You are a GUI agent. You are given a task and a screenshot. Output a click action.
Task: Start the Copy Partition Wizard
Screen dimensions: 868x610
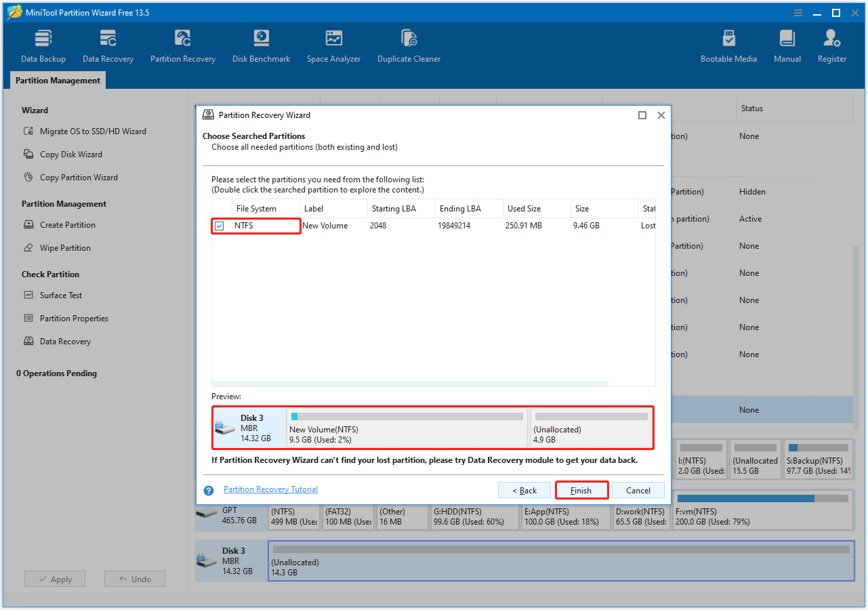[x=77, y=177]
